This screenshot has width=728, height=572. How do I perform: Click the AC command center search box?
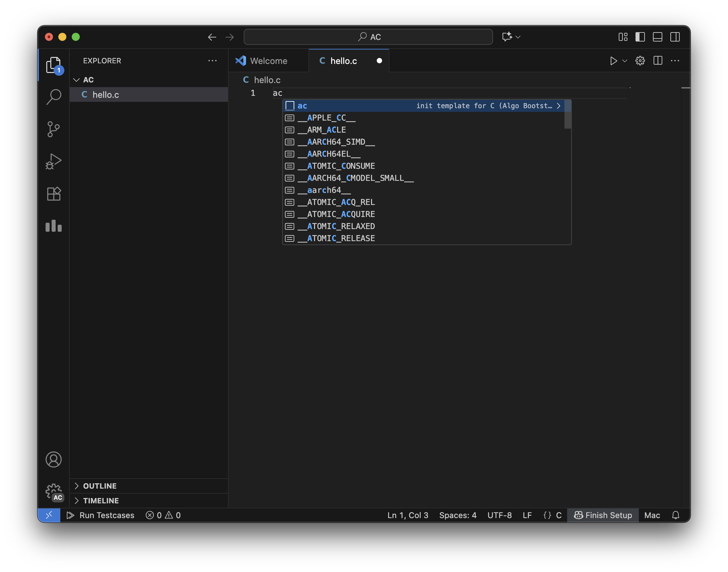368,37
